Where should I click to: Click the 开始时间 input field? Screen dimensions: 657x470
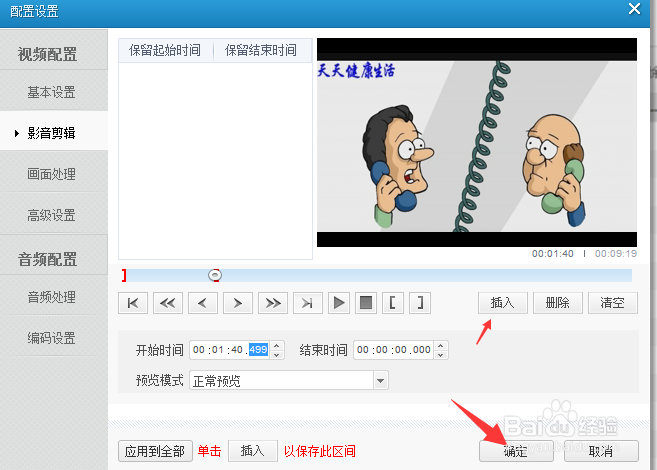pyautogui.click(x=230, y=350)
